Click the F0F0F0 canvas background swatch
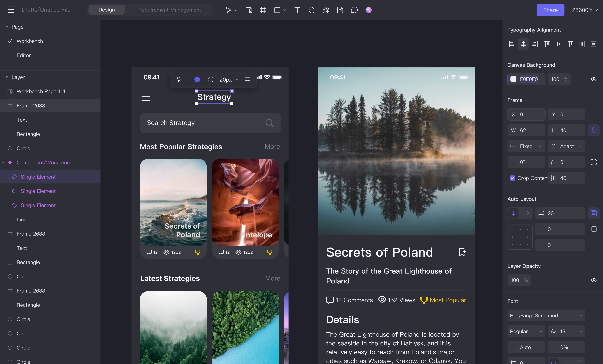Screen dimensions: 603x364 coord(513,79)
